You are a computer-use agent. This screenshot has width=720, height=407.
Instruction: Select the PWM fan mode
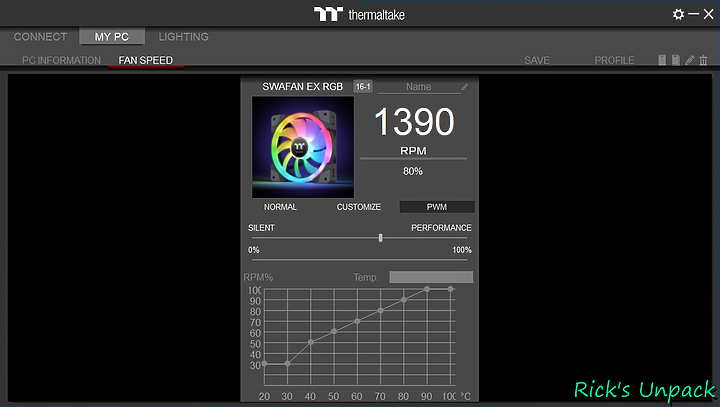point(437,207)
